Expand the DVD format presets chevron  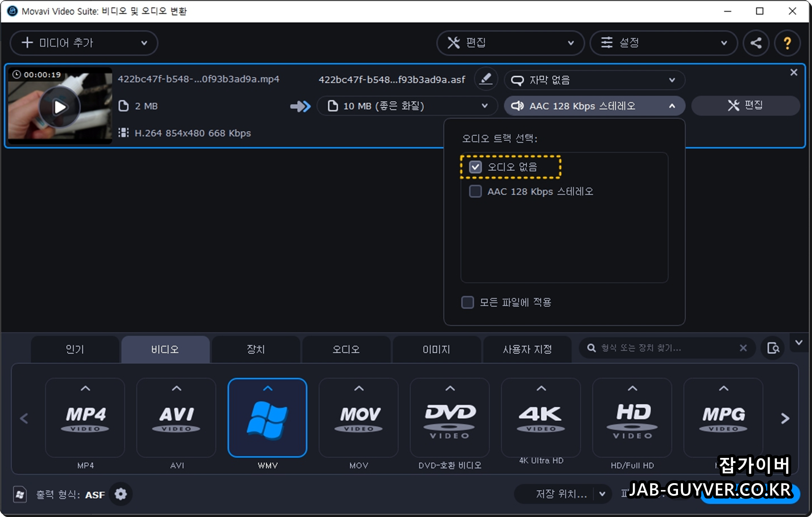pos(450,388)
